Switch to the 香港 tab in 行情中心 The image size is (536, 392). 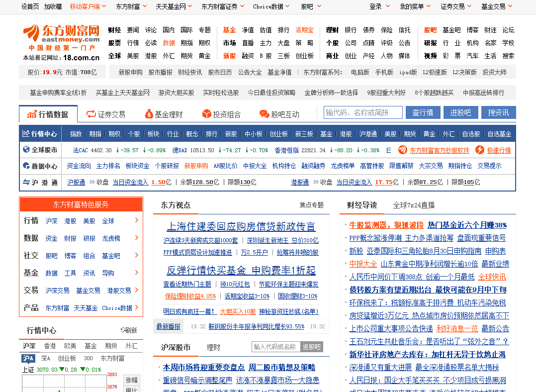(50, 346)
